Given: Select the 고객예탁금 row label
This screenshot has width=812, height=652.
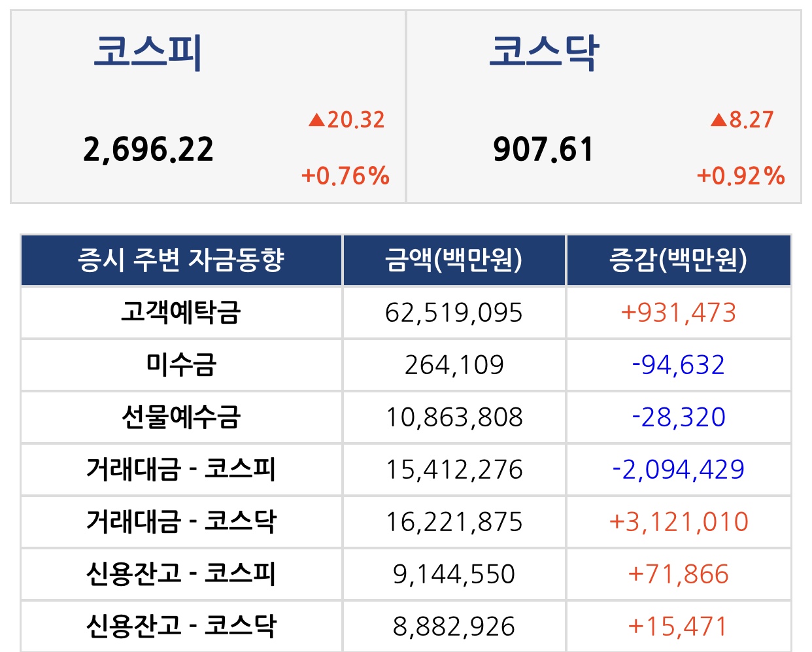Looking at the screenshot, I should click(181, 312).
